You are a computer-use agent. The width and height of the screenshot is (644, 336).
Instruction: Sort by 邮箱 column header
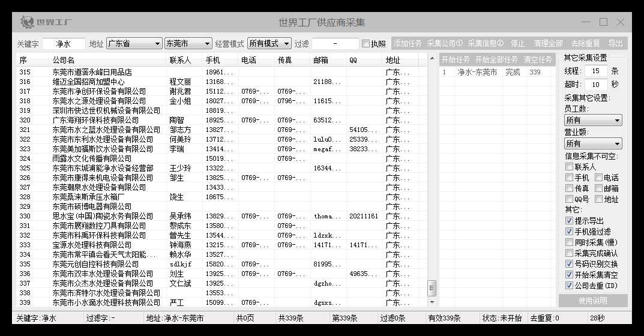pyautogui.click(x=328, y=60)
